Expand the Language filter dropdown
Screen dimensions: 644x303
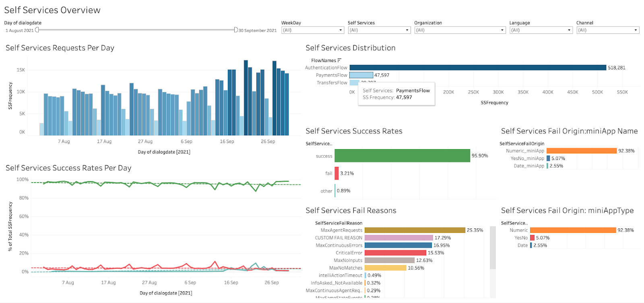(x=569, y=30)
